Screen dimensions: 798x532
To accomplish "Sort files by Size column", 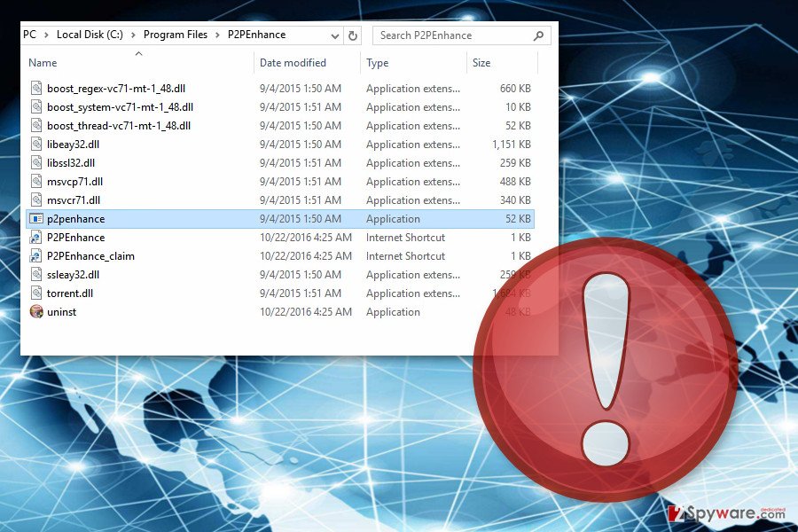I will [x=481, y=62].
